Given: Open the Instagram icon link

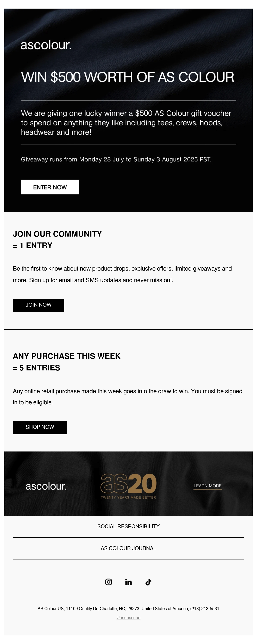Looking at the screenshot, I should point(108,582).
